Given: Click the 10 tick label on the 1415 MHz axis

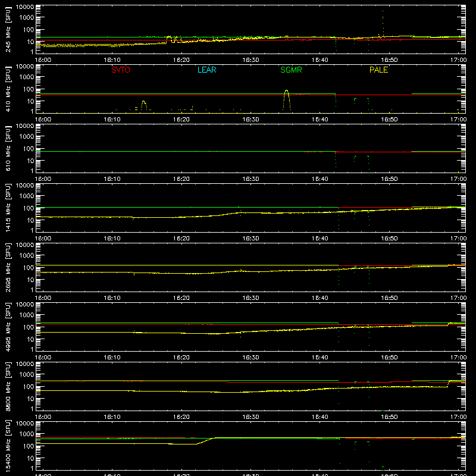Looking at the screenshot, I should pos(30,220).
